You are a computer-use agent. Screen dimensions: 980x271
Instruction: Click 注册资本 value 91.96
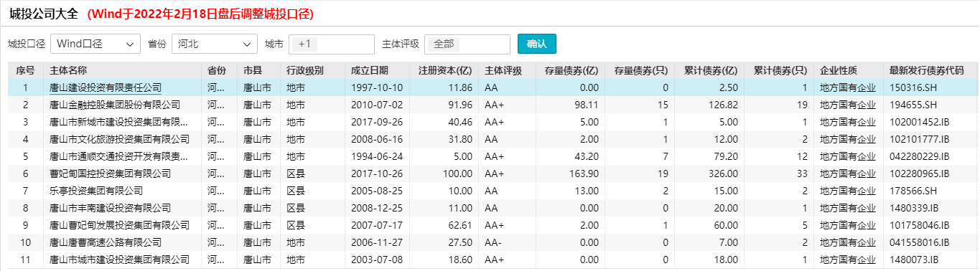pyautogui.click(x=460, y=105)
